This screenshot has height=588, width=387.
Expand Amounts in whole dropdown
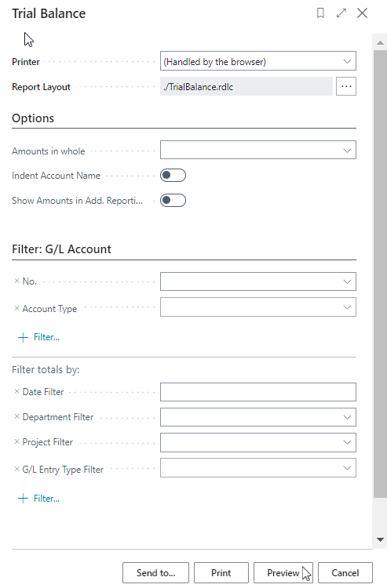click(x=258, y=150)
